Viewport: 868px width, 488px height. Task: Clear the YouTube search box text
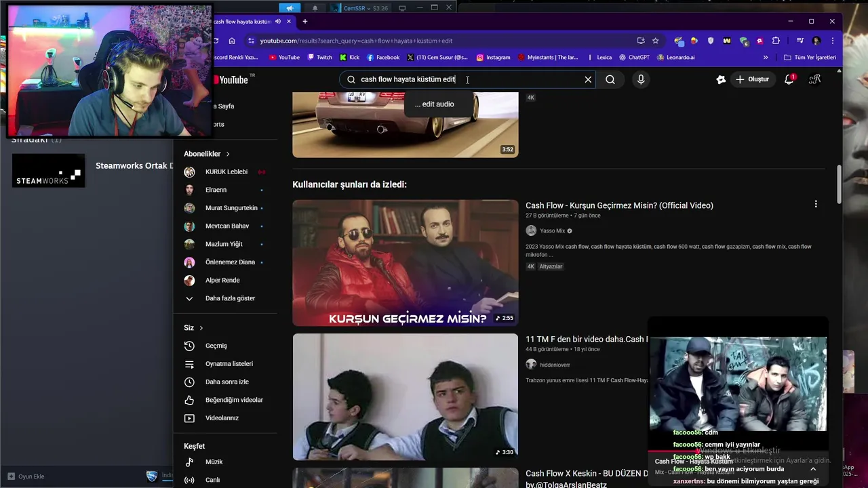click(x=588, y=79)
